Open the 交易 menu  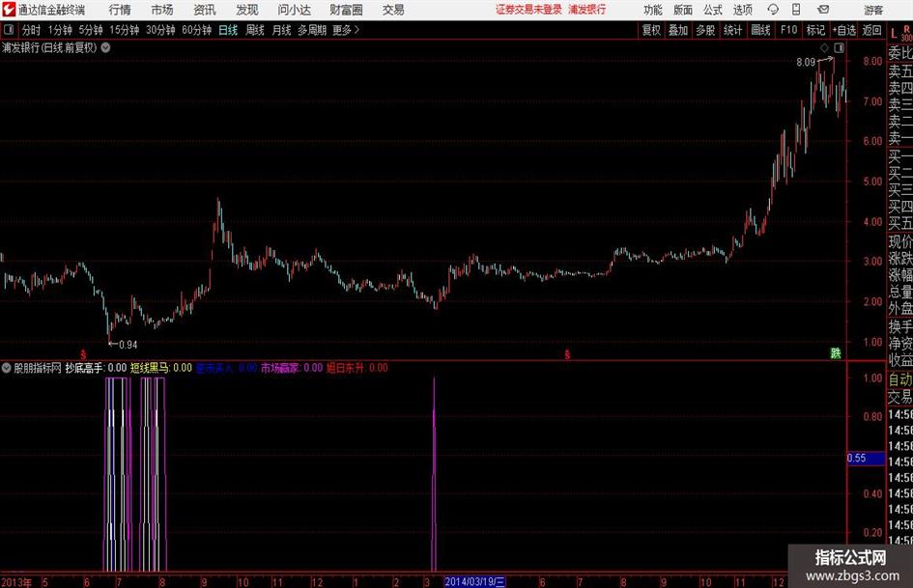coord(393,10)
